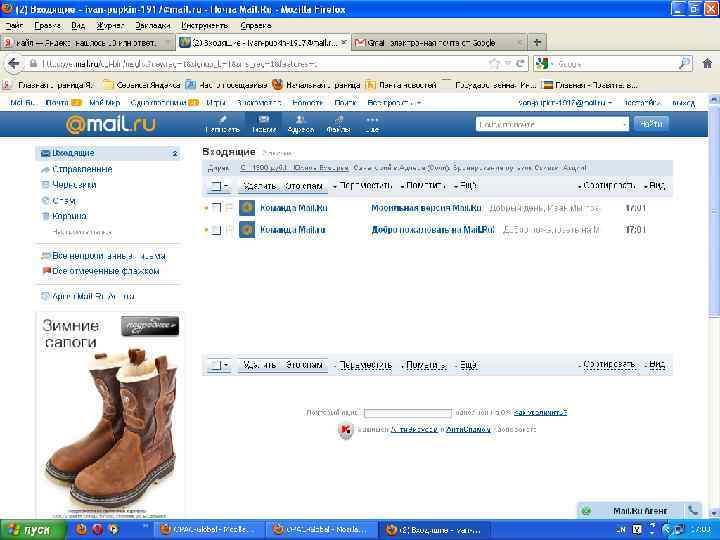720x540 pixels.
Task: Tick the select-all checkbox in top toolbar
Action: click(215, 186)
